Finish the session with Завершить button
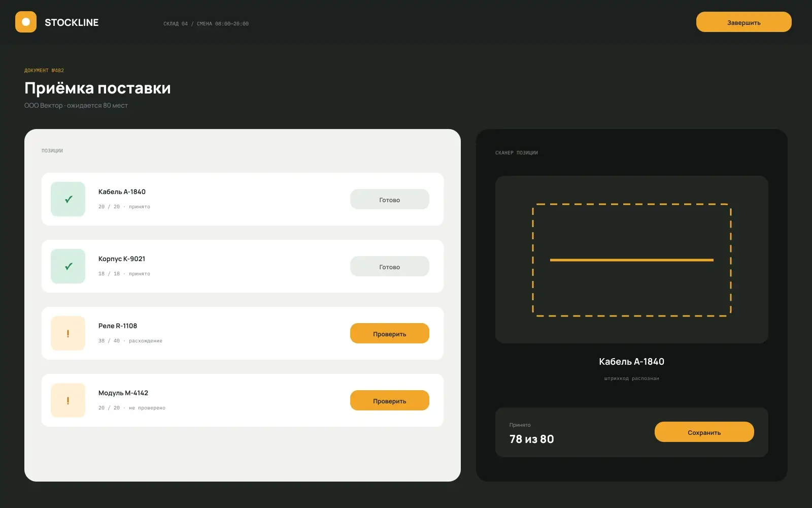Viewport: 812px width, 508px height. (x=743, y=22)
